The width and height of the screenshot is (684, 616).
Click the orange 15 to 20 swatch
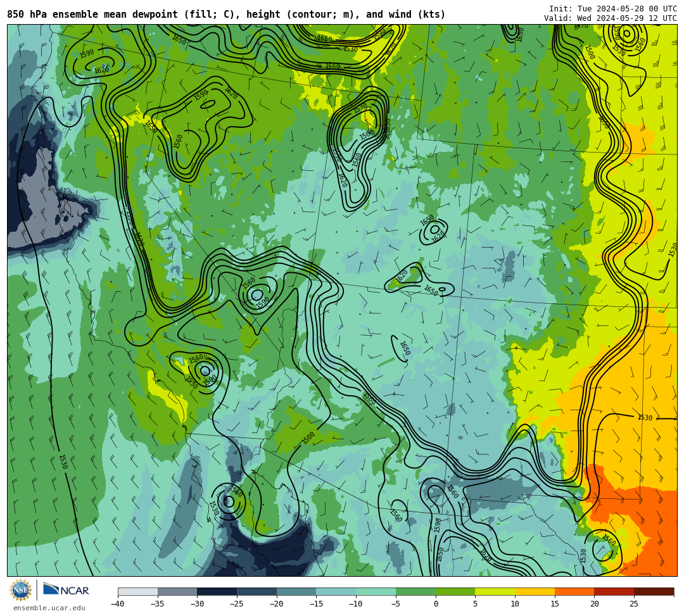coord(574,591)
